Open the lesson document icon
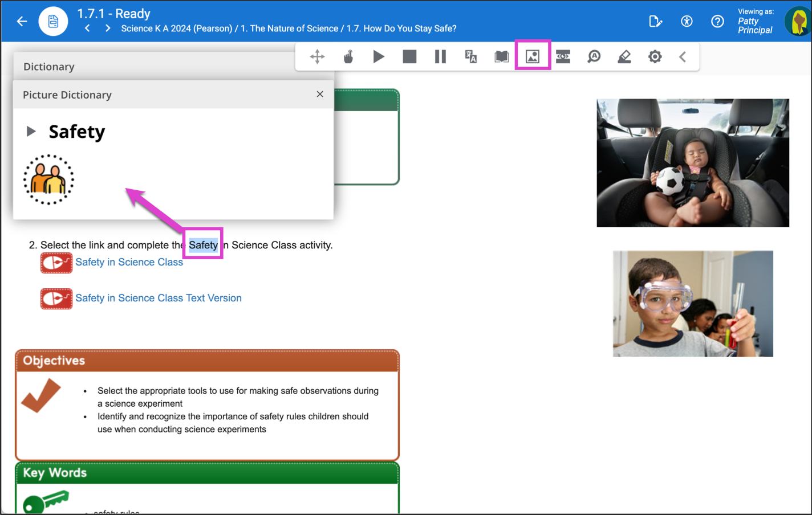812x515 pixels. [53, 22]
